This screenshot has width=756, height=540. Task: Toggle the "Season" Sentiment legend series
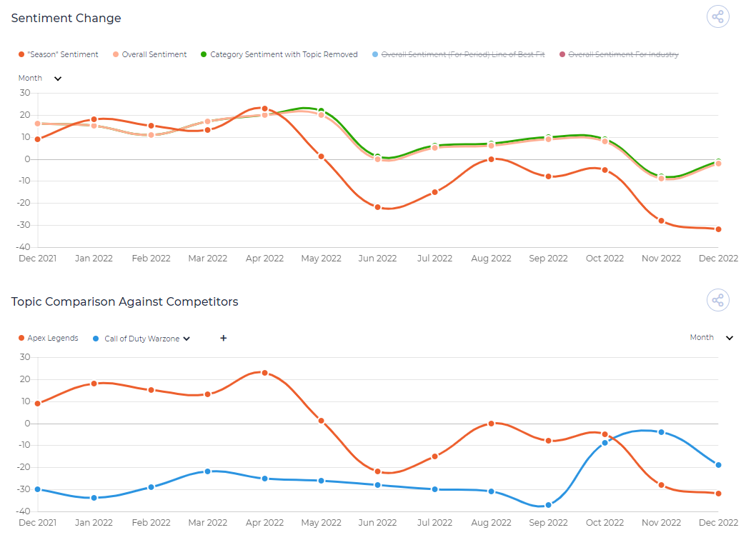[x=59, y=54]
